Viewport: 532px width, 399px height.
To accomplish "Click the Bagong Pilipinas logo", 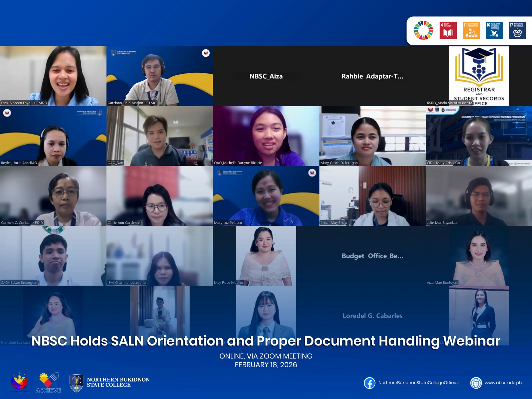I will [x=19, y=383].
